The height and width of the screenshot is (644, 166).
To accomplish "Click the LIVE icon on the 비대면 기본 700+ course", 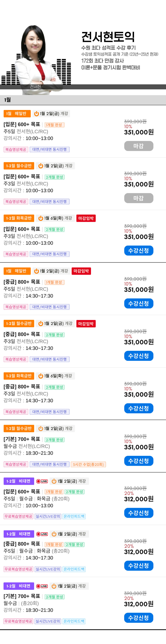I will [x=42, y=586].
